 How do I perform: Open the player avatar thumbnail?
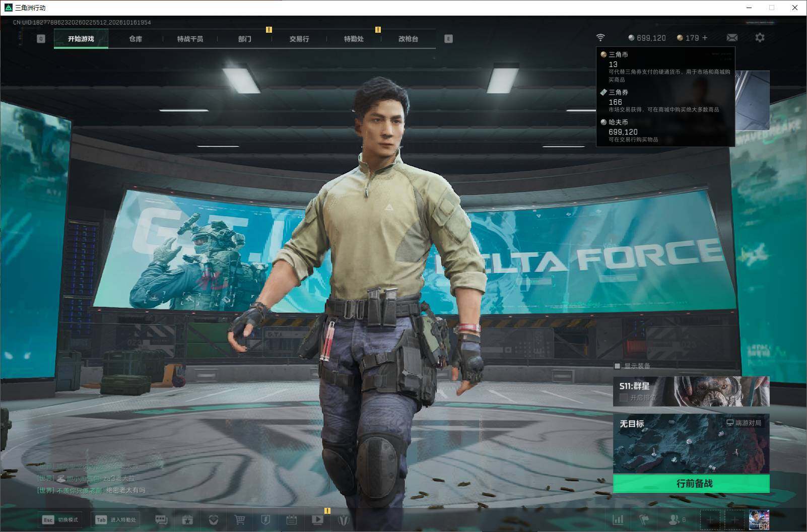(x=759, y=519)
